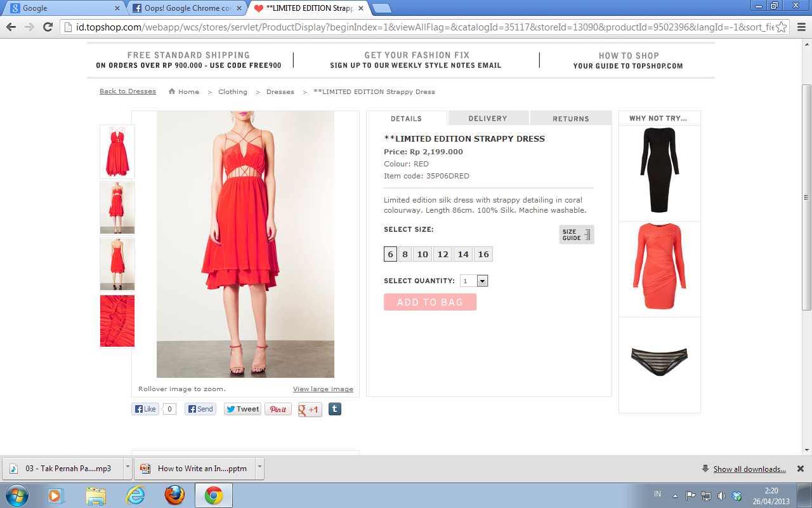Tweet the product via Twitter button
The height and width of the screenshot is (508, 812).
pyautogui.click(x=242, y=409)
